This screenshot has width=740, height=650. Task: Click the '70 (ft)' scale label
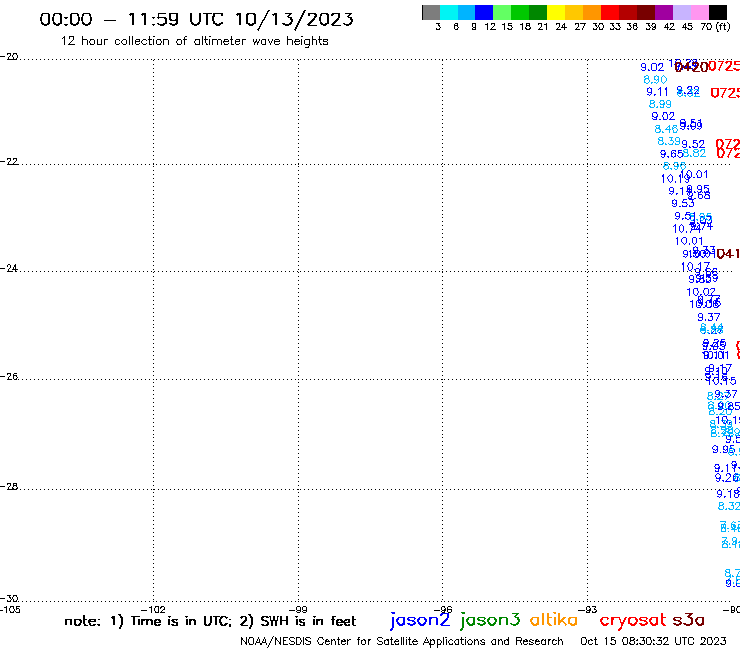click(715, 26)
